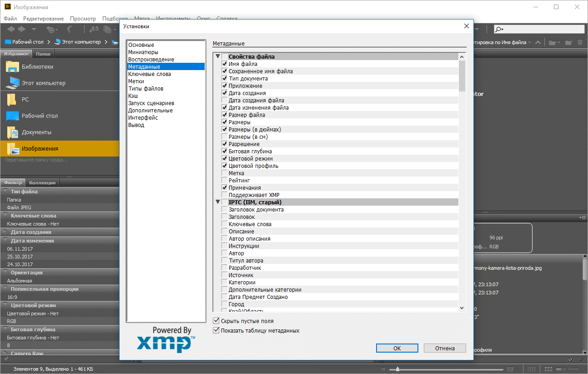Open recent folder icon in toolbar

[553, 42]
